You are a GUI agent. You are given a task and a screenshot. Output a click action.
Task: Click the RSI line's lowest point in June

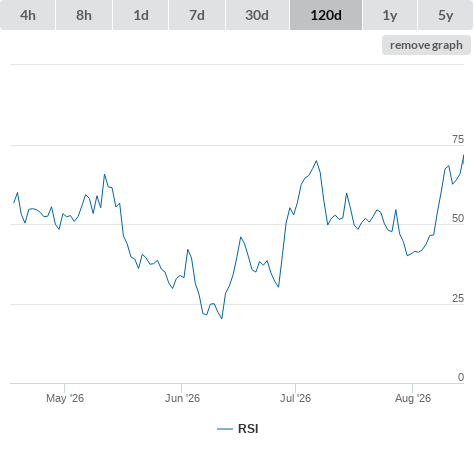click(x=222, y=318)
